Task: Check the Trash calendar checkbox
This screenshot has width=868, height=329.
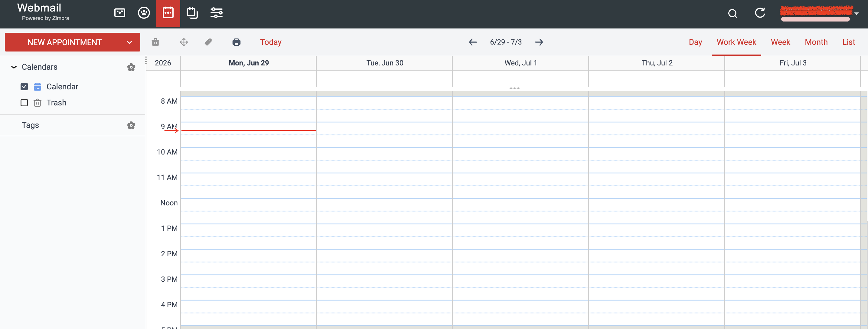Action: 24,103
